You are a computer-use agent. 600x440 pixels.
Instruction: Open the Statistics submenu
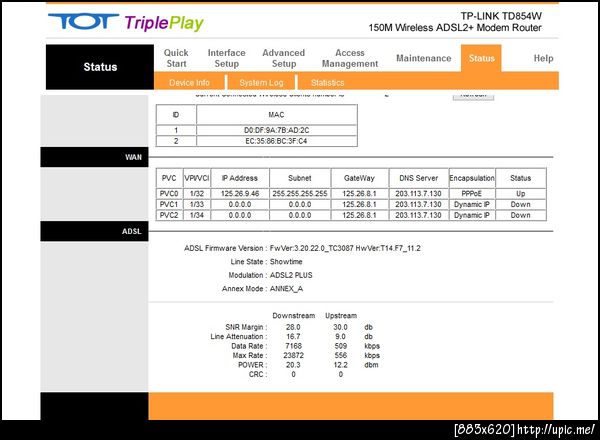point(328,83)
